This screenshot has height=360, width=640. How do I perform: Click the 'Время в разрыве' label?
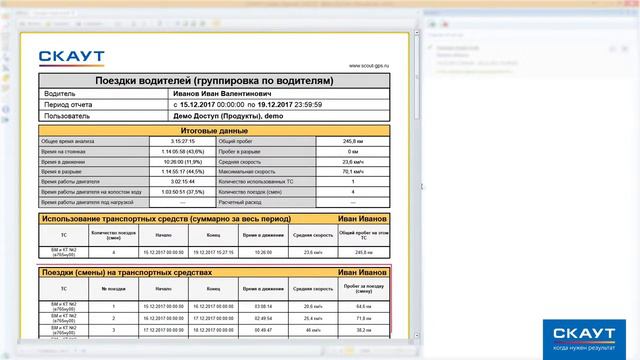click(61, 172)
